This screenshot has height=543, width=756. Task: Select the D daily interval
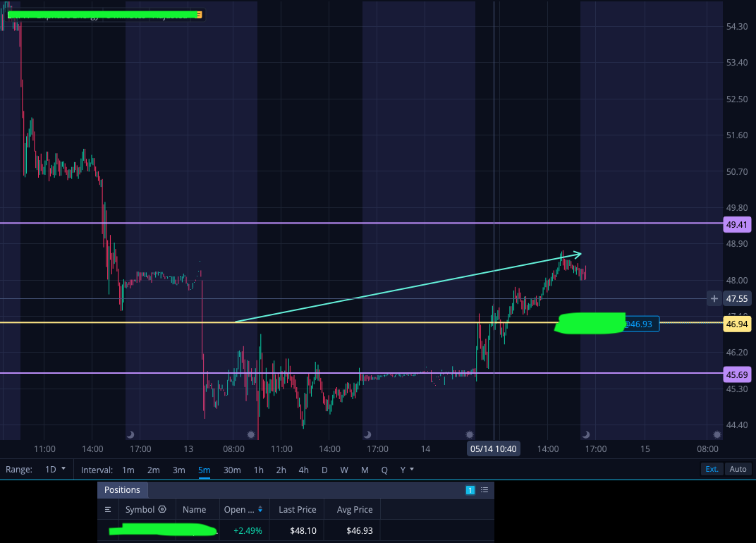pos(324,470)
